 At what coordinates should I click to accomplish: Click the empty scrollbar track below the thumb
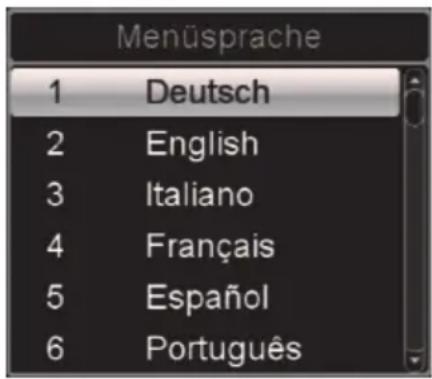pyautogui.click(x=415, y=238)
